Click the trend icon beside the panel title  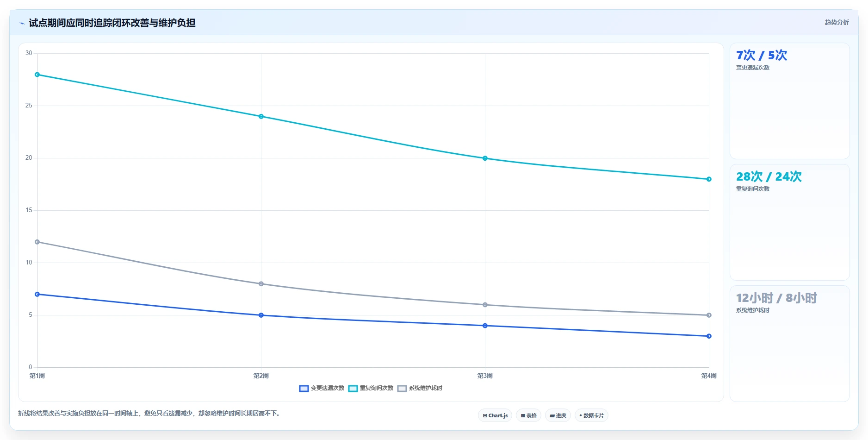[22, 23]
